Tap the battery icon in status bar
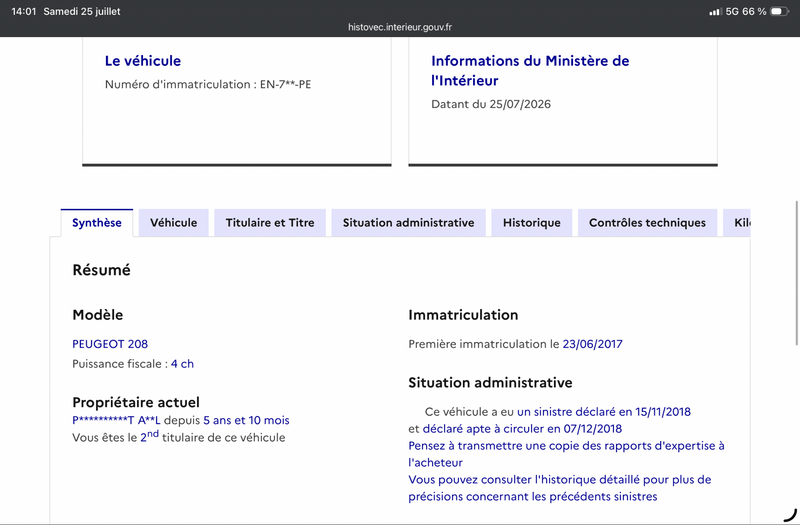This screenshot has height=525, width=800. click(780, 11)
